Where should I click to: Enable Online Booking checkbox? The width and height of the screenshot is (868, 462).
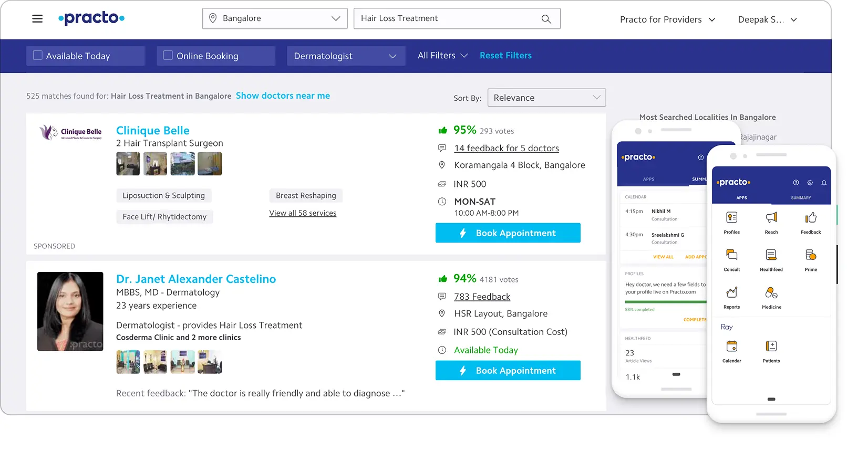coord(168,55)
